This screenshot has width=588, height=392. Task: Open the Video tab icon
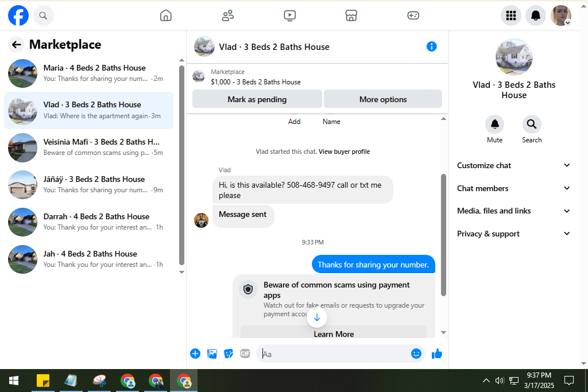pyautogui.click(x=289, y=15)
